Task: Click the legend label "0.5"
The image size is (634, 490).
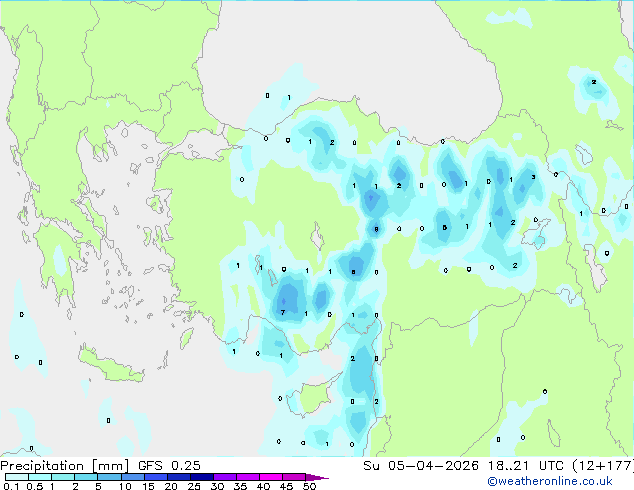Action: point(34,486)
